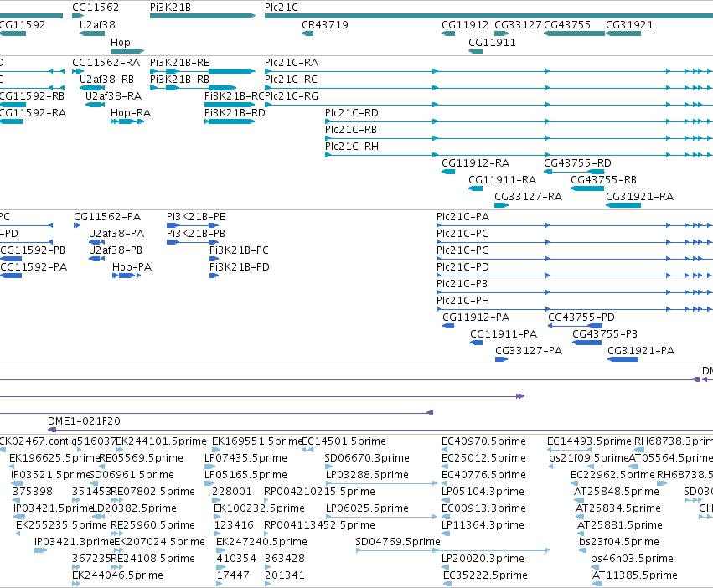Click EST EK244101.5prime

click(161, 441)
